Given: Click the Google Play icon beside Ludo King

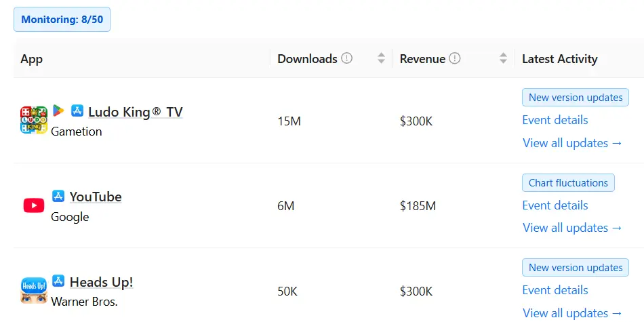Looking at the screenshot, I should pos(58,110).
